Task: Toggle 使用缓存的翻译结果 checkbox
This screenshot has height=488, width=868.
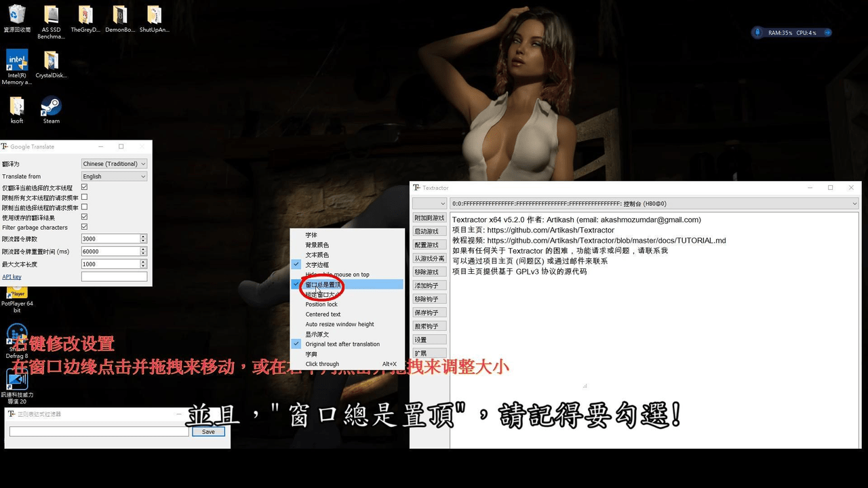Action: 84,217
